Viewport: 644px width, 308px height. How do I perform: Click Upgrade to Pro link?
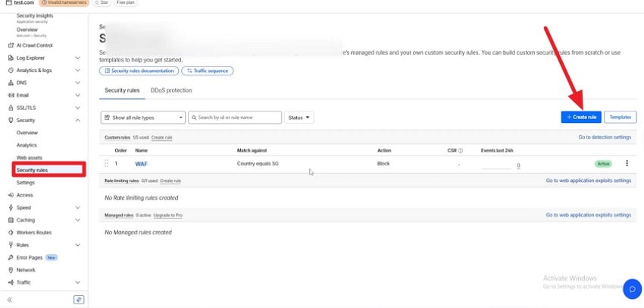coord(168,215)
